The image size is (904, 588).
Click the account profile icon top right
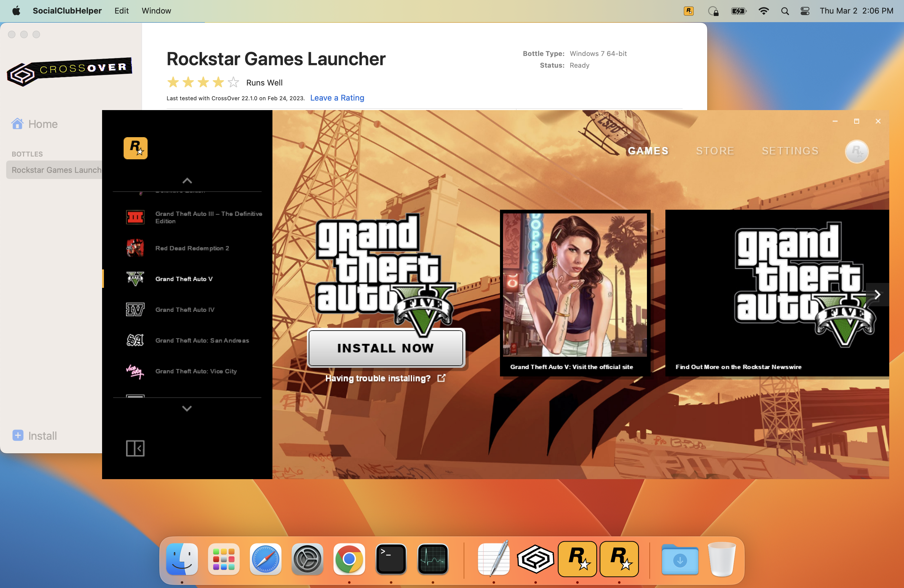[x=857, y=151]
